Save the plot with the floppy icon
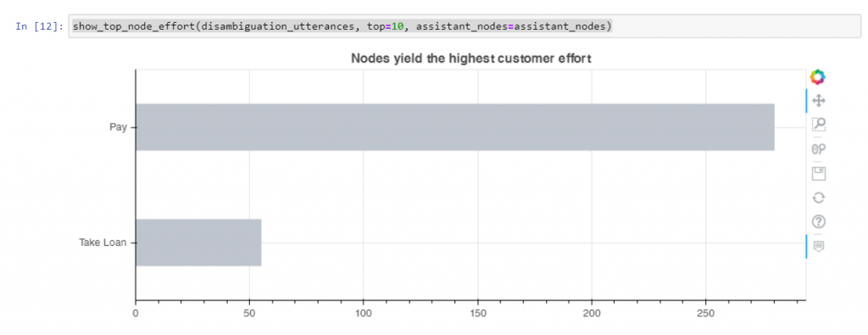The height and width of the screenshot is (335, 868). pos(818,173)
